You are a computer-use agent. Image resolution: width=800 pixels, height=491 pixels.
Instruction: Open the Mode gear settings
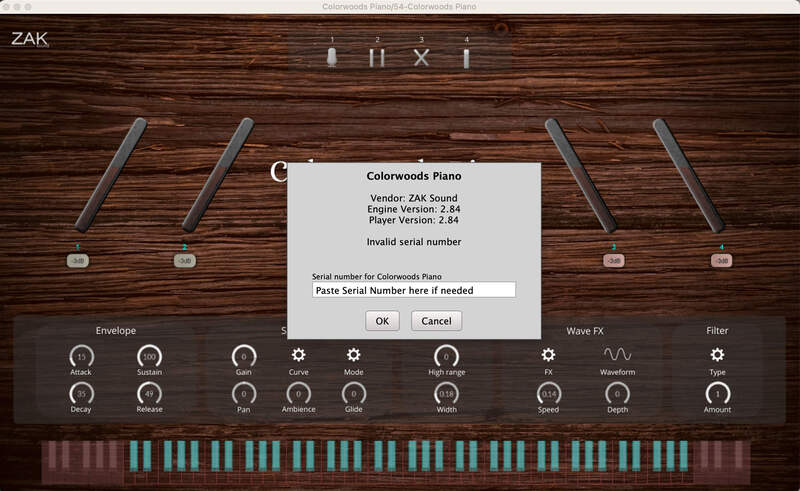pos(354,355)
